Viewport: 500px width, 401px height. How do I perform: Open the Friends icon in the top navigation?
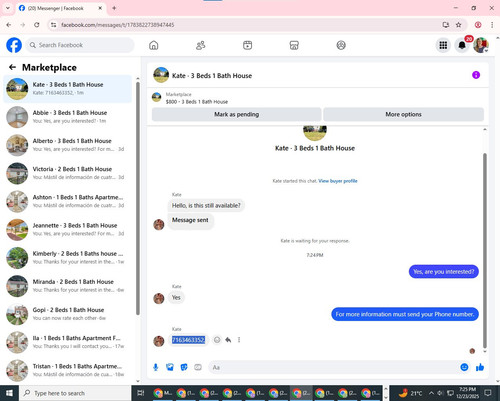(x=200, y=45)
